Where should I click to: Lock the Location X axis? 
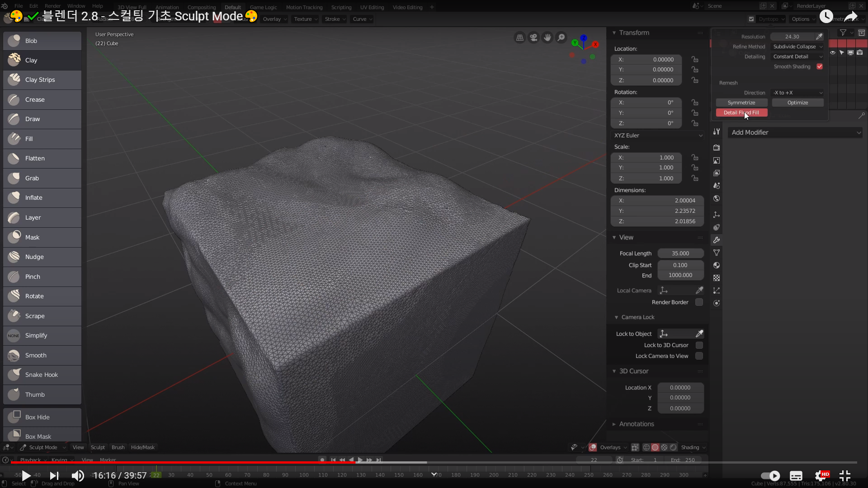(695, 60)
